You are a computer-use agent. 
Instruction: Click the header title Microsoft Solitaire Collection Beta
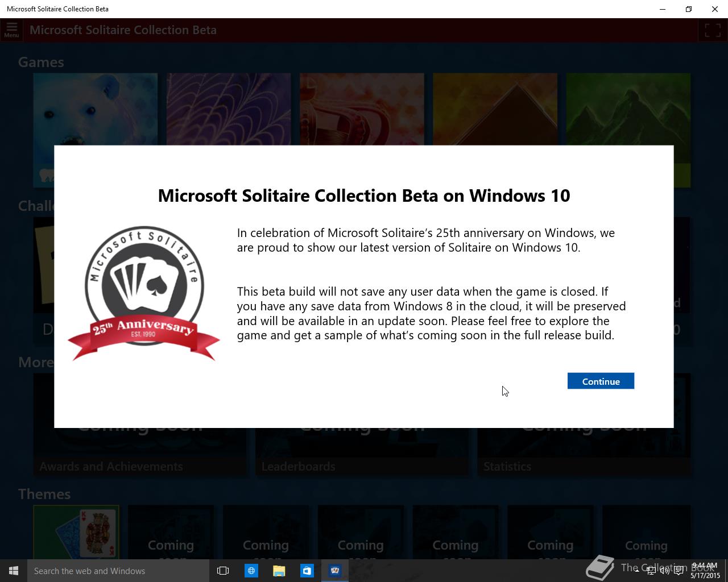click(123, 30)
